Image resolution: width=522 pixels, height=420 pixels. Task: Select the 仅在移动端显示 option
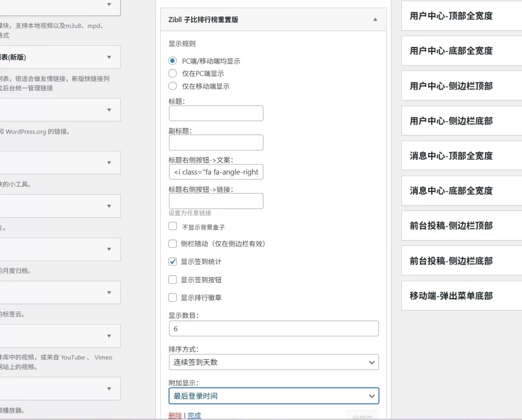(172, 86)
